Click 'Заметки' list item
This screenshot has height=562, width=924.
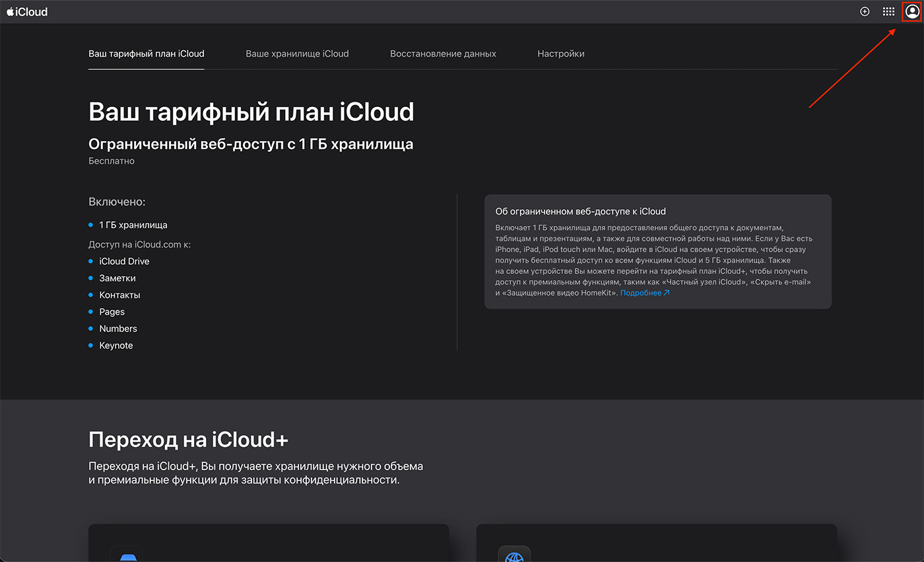(x=117, y=279)
